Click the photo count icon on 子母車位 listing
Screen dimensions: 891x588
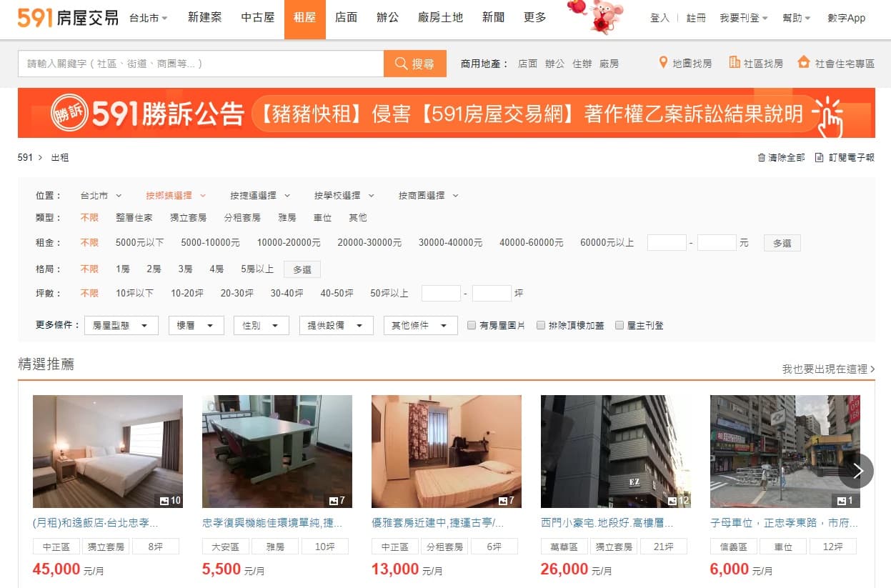click(842, 500)
